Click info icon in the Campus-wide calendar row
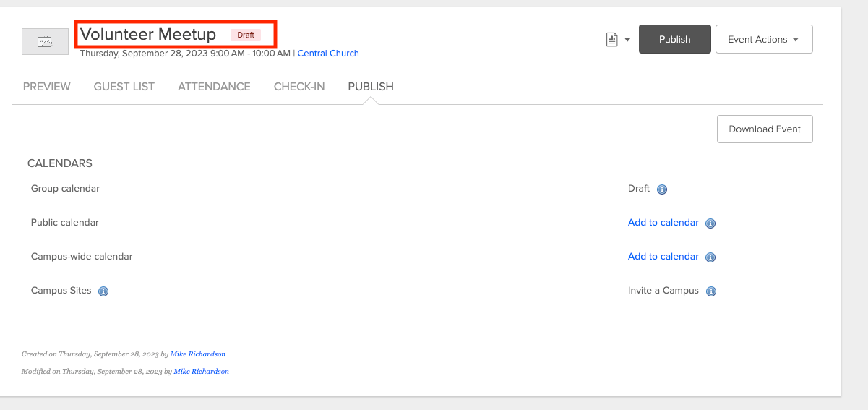The height and width of the screenshot is (410, 868). [710, 257]
